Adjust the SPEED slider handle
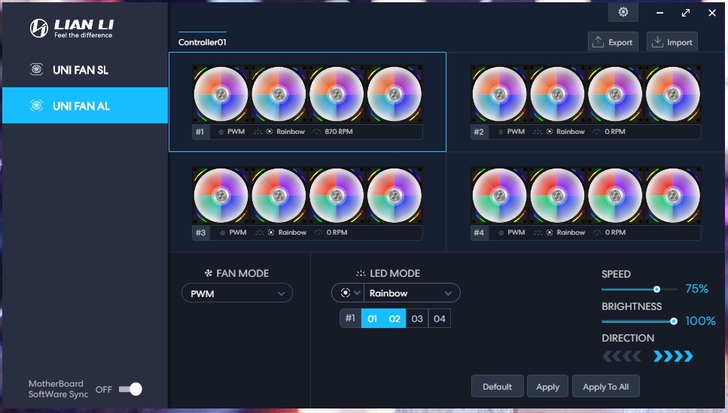Image resolution: width=728 pixels, height=413 pixels. (656, 289)
